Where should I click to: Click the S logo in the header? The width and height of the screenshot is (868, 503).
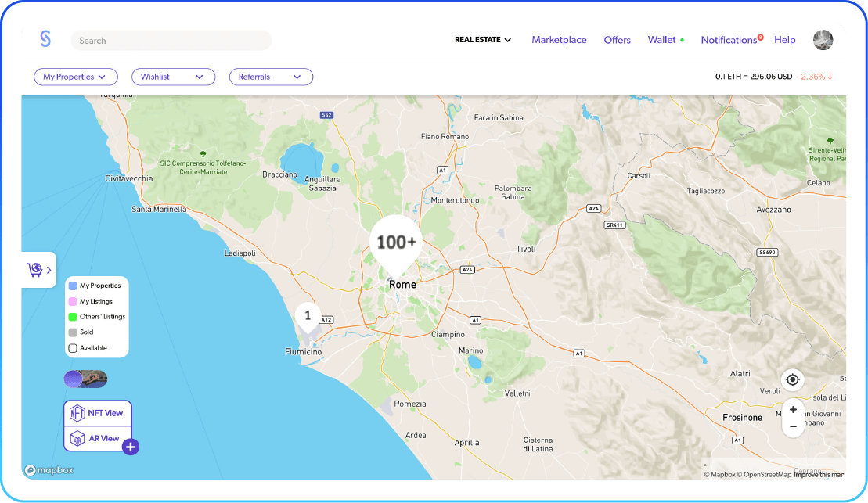pyautogui.click(x=45, y=39)
